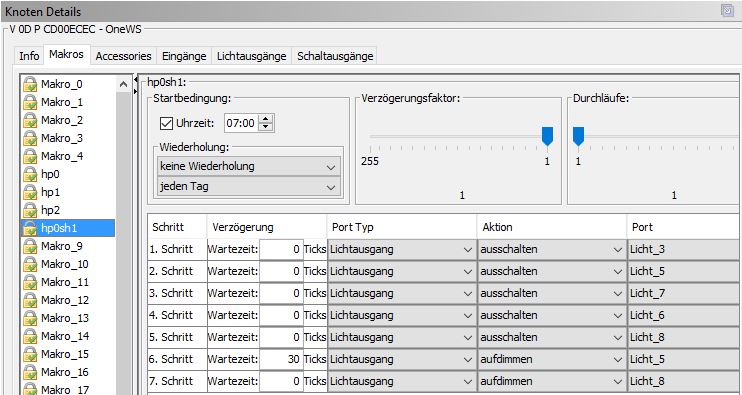Click the lock icon beside hp0

(30, 174)
